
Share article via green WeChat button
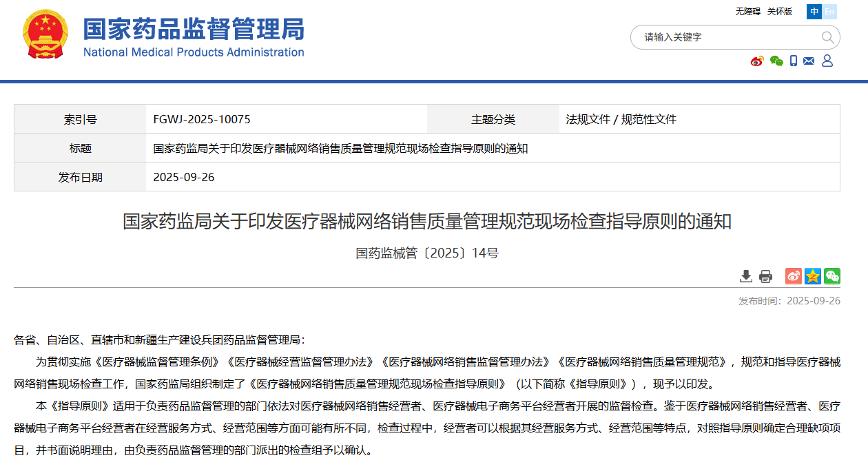coord(832,276)
